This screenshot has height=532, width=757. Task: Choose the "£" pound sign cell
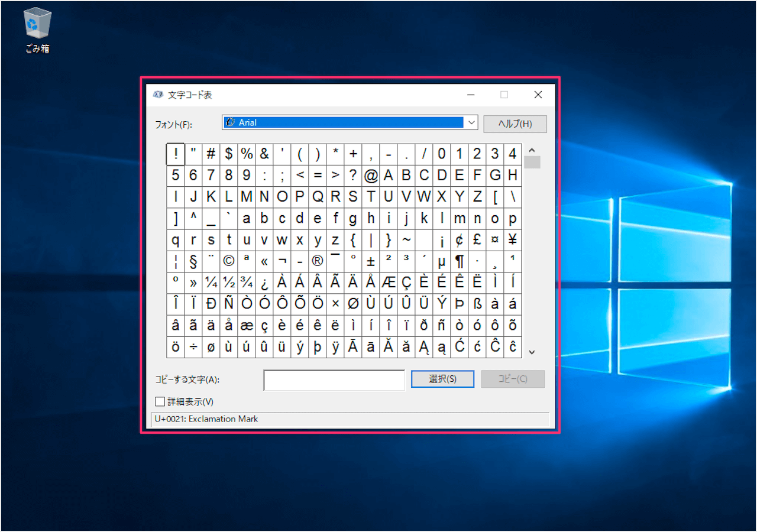click(477, 240)
